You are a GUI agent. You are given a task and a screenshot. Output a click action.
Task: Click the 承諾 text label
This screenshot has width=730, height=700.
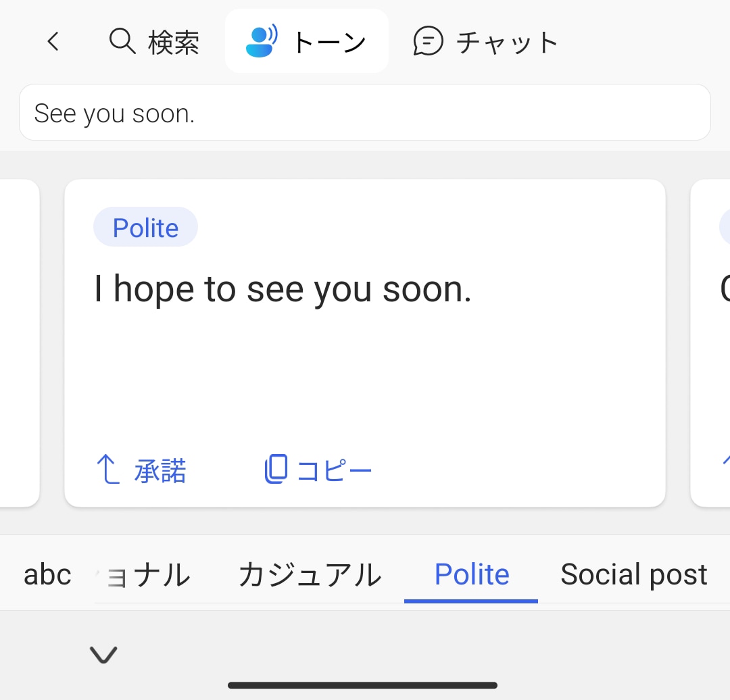(160, 471)
